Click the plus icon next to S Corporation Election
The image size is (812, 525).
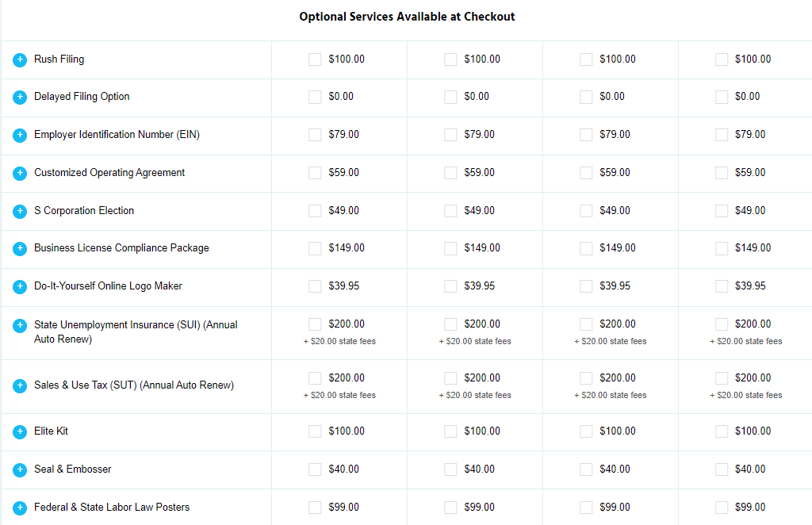[x=21, y=211]
